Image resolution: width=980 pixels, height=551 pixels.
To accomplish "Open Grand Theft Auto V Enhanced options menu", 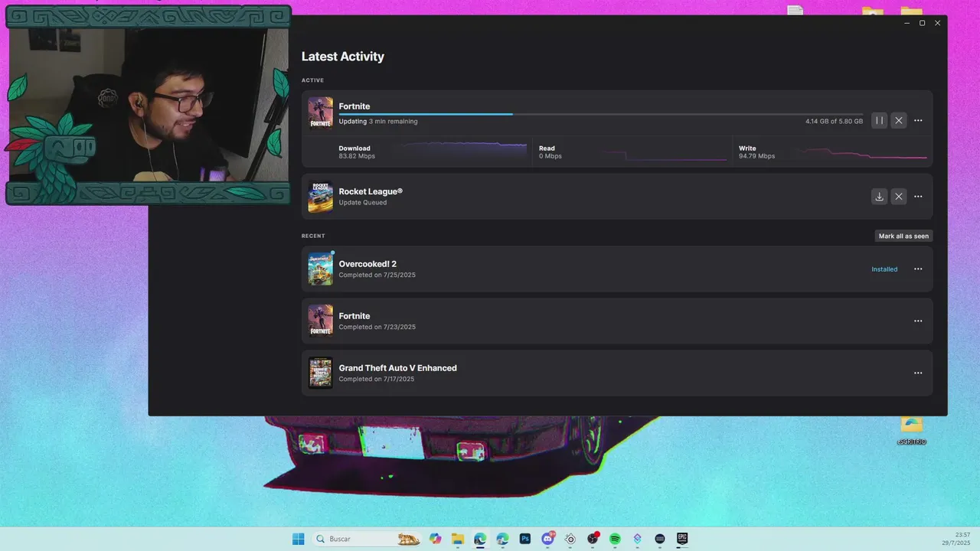I will [x=918, y=373].
